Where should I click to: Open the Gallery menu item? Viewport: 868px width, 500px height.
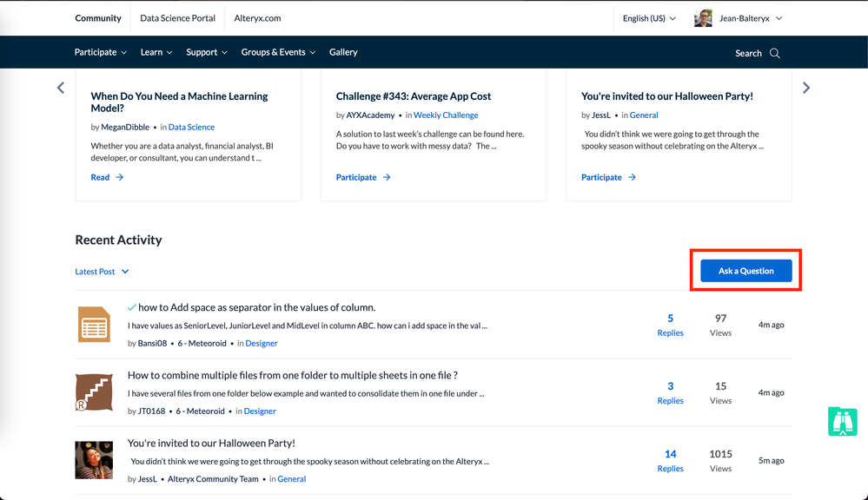coord(343,52)
